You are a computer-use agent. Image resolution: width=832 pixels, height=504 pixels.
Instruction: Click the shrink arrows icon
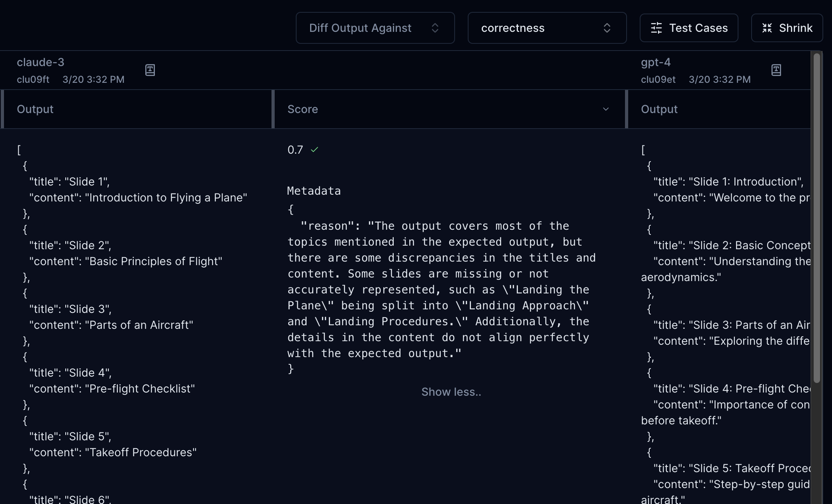(767, 28)
